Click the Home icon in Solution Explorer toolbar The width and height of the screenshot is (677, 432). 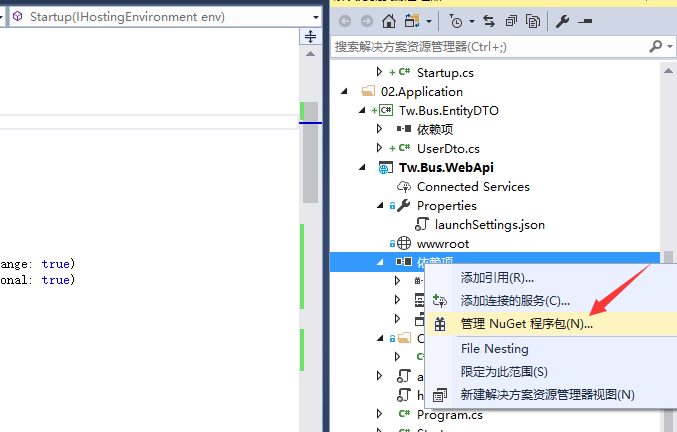[x=389, y=21]
